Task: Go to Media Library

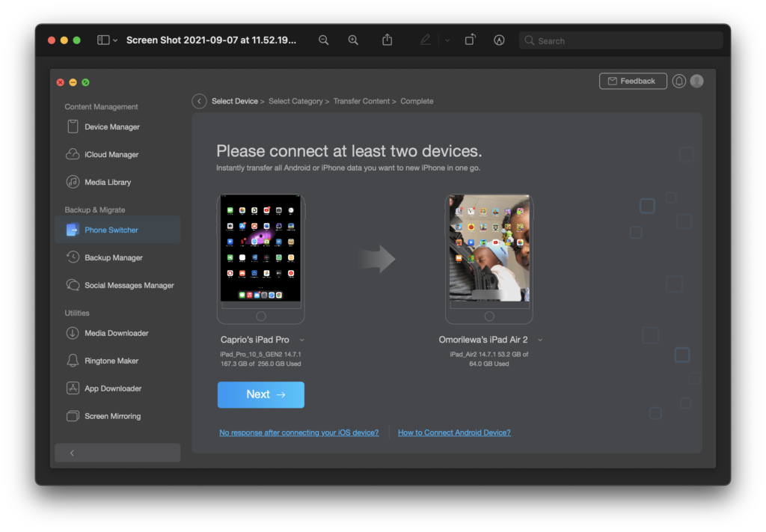Action: point(117,183)
